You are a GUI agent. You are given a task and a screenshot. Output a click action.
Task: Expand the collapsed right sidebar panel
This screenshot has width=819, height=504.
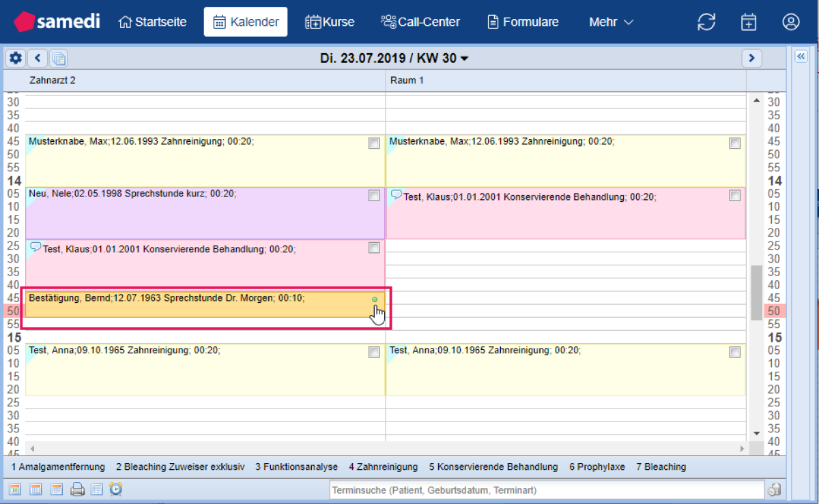pyautogui.click(x=801, y=57)
